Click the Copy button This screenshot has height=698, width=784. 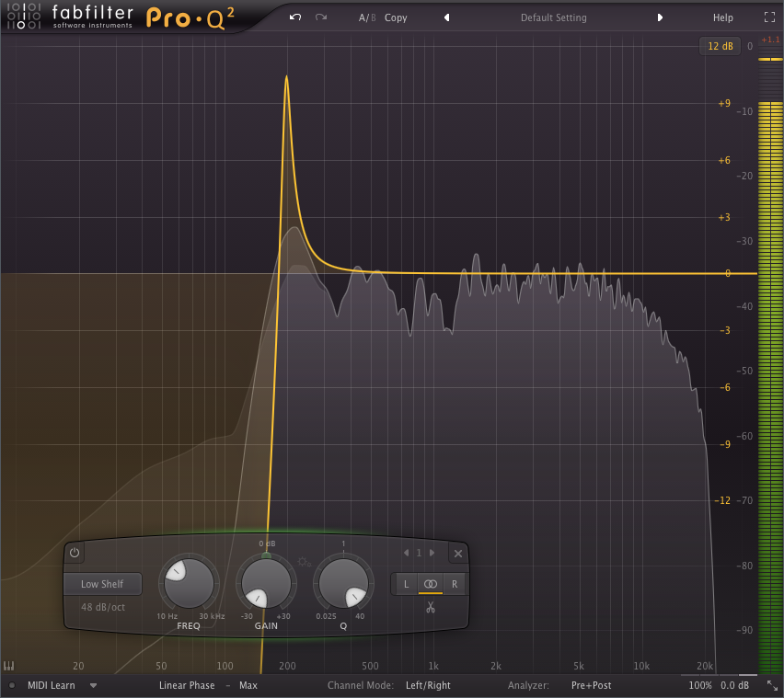point(396,17)
